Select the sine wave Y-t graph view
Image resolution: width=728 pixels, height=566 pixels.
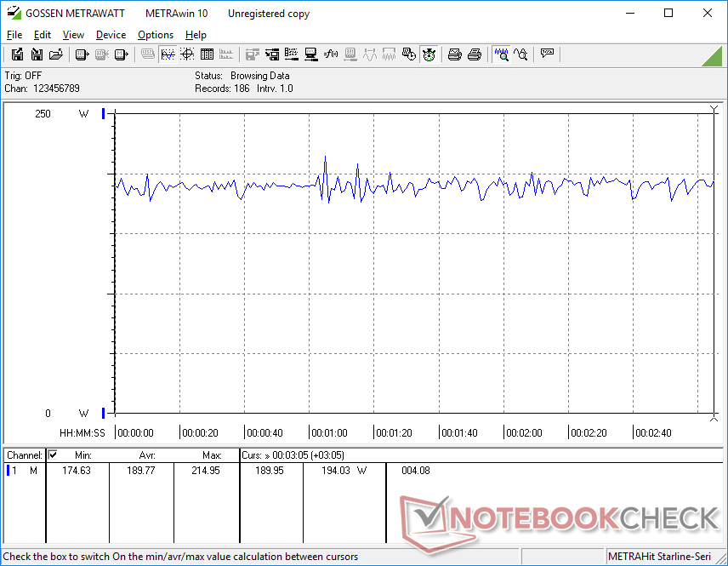pyautogui.click(x=168, y=54)
